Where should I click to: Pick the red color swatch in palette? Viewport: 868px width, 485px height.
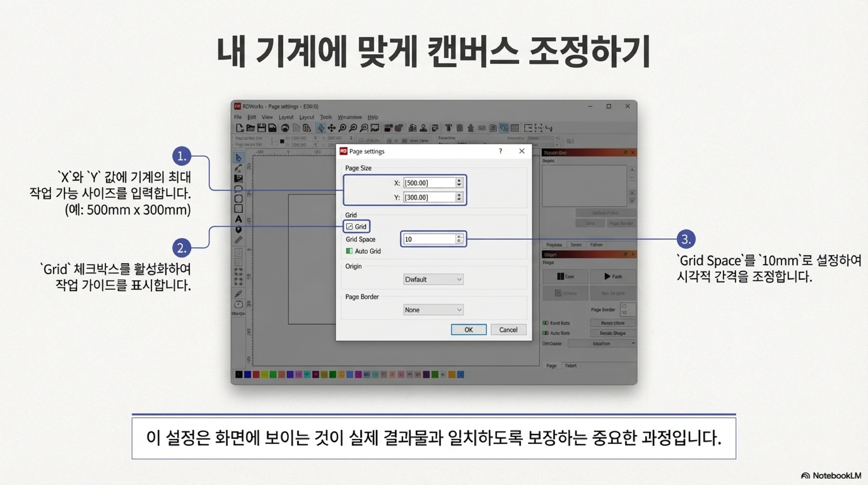tap(256, 374)
